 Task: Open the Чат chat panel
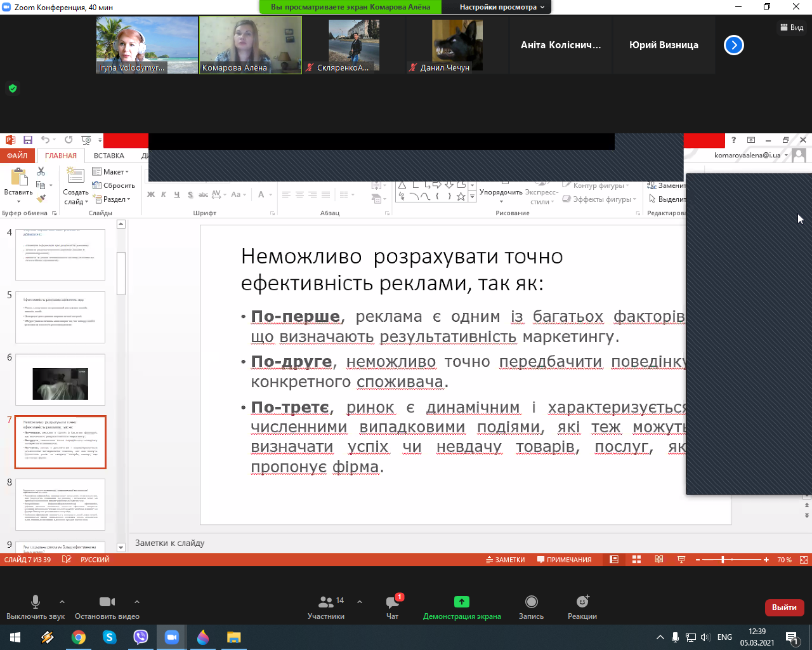(x=393, y=607)
